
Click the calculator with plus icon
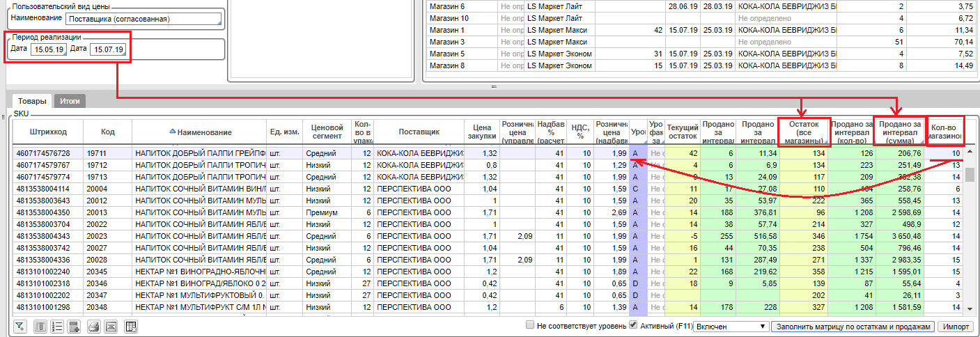[75, 327]
